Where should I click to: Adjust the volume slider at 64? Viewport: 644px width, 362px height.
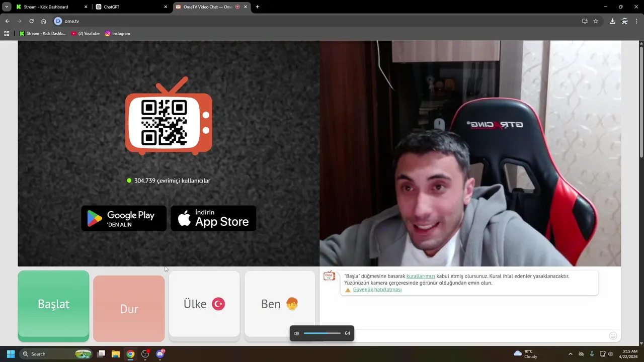coord(322,333)
